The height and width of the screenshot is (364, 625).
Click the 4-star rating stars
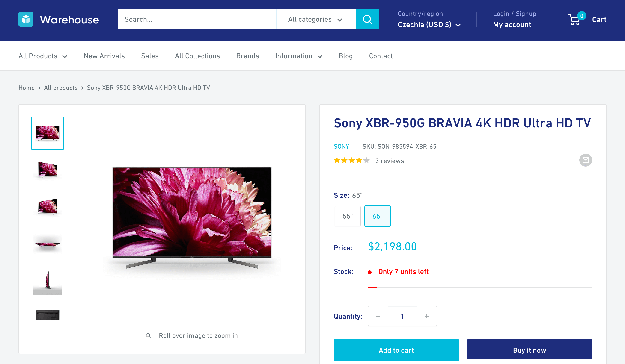click(351, 160)
